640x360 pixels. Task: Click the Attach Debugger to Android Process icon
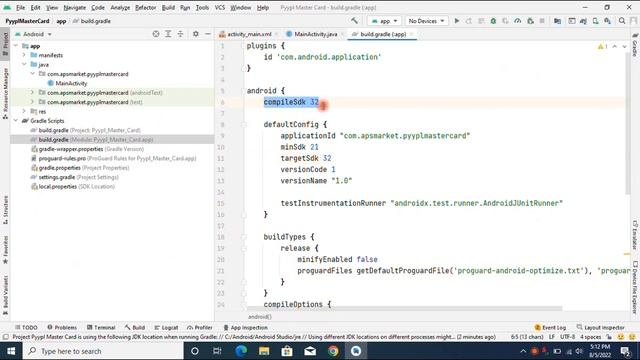coord(530,21)
